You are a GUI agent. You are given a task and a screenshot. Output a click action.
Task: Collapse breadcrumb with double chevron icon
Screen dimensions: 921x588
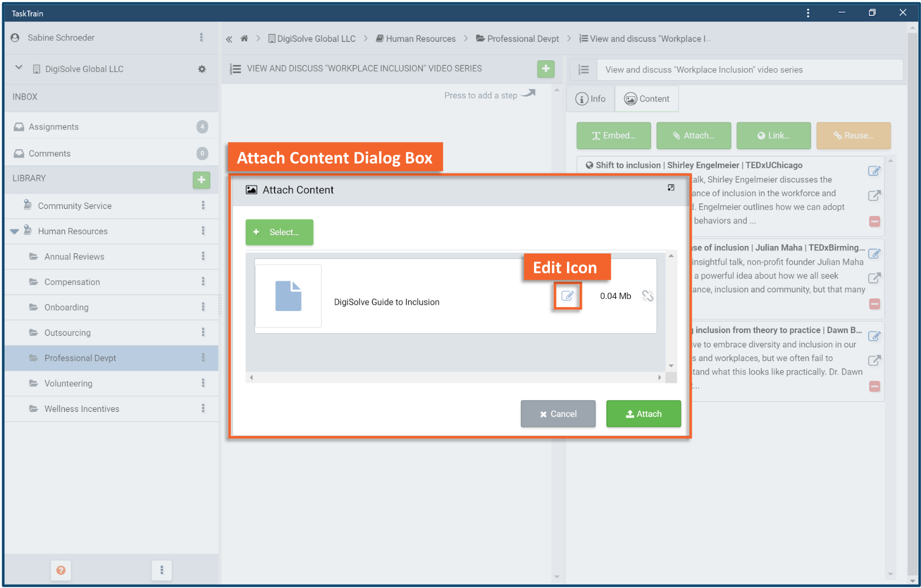(x=229, y=39)
